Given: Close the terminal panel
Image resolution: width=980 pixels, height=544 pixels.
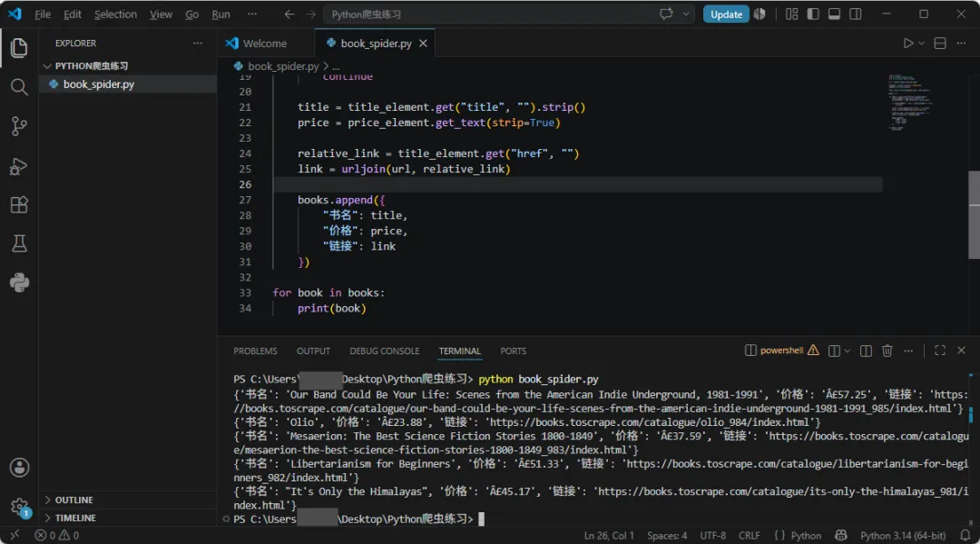Looking at the screenshot, I should tap(961, 351).
